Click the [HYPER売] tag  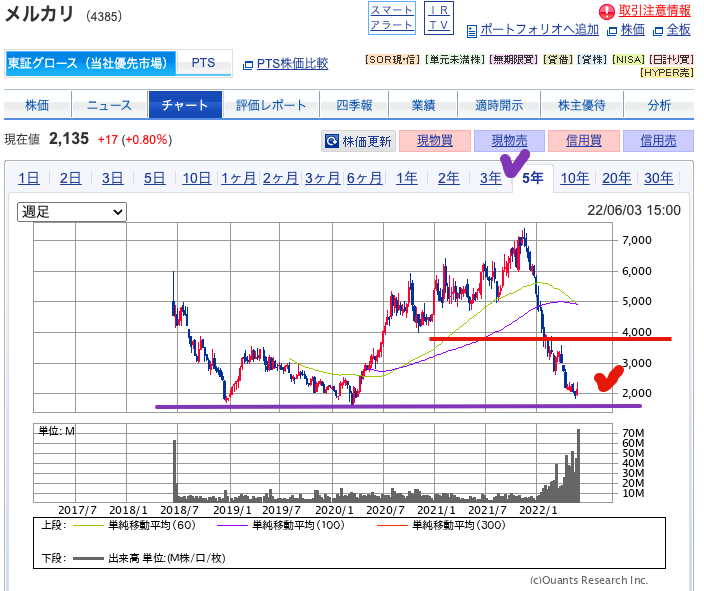[667, 72]
